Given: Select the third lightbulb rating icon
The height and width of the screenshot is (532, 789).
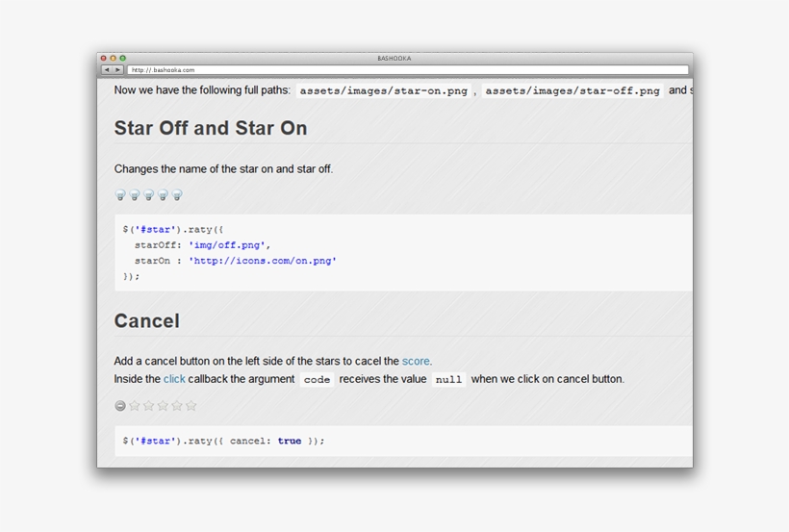Looking at the screenshot, I should coord(149,195).
